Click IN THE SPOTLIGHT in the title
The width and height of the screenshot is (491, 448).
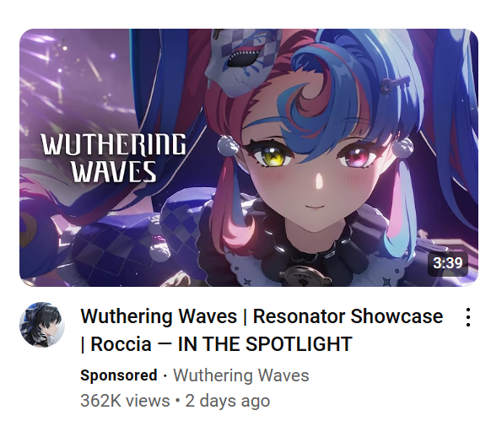pos(265,344)
